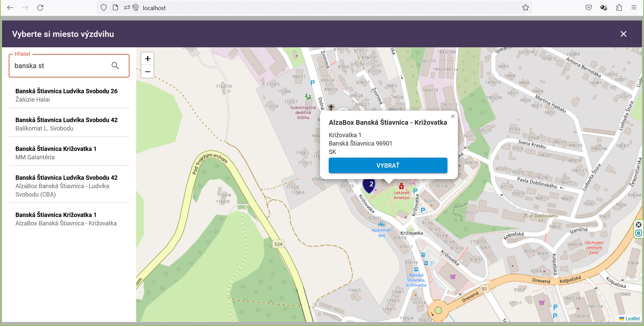Open the browser extensions puzzle icon
This screenshot has height=326, width=644.
[x=619, y=8]
